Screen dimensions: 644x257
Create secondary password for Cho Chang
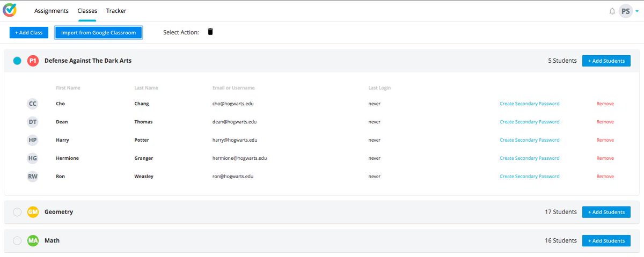(530, 104)
